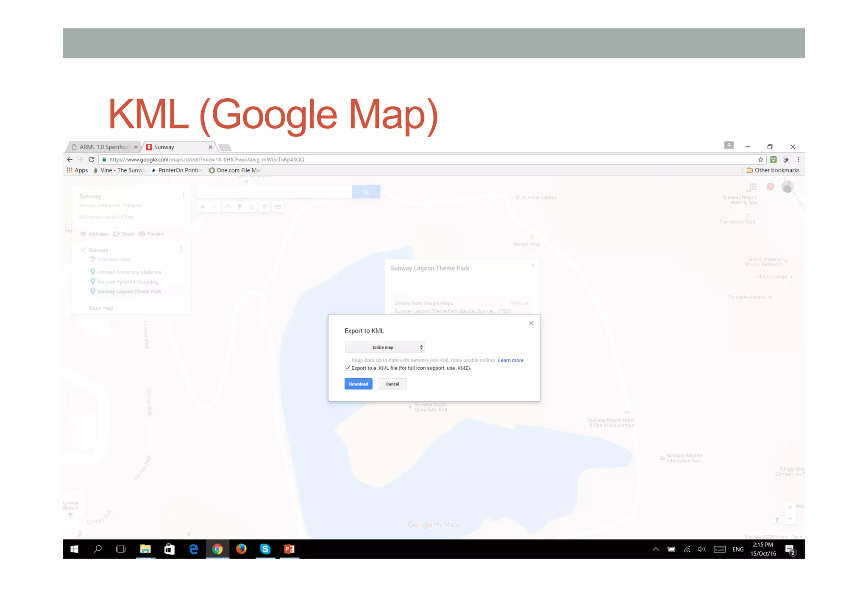Viewport: 868px width, 613px height.
Task: Enable Keep data up to date checkbox
Action: pyautogui.click(x=348, y=360)
